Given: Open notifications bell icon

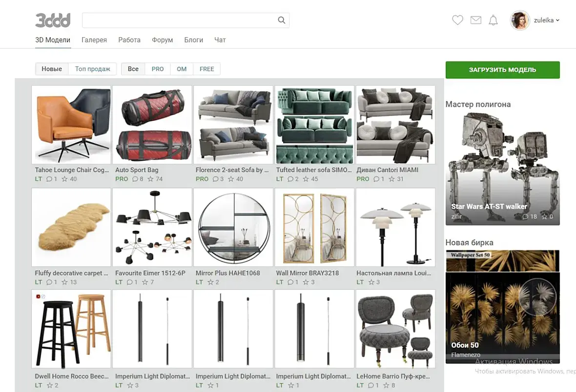Looking at the screenshot, I should 493,20.
